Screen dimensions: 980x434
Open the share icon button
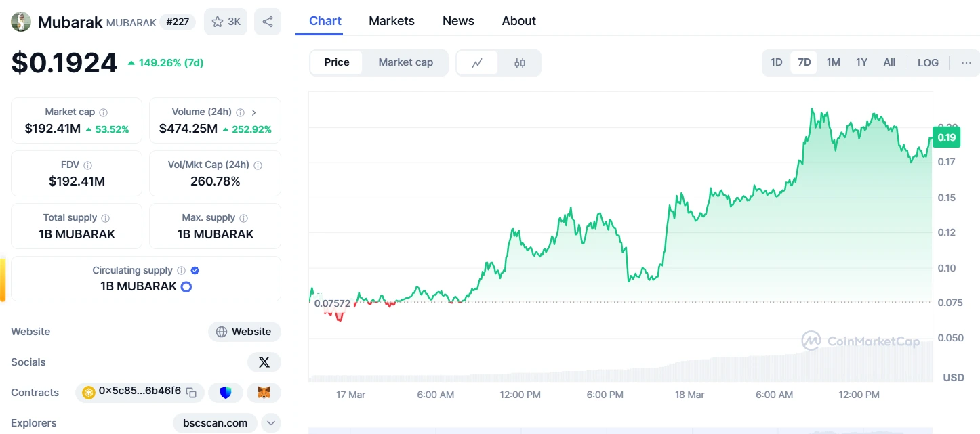click(x=268, y=22)
